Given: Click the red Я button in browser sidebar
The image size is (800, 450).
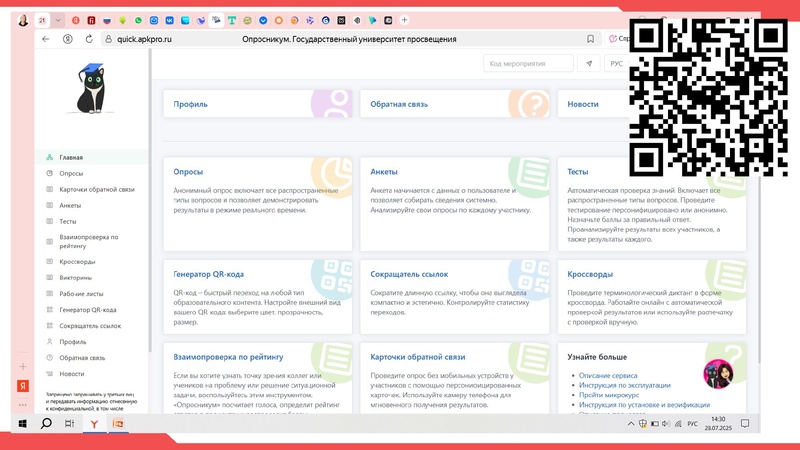Looking at the screenshot, I should coord(22,386).
